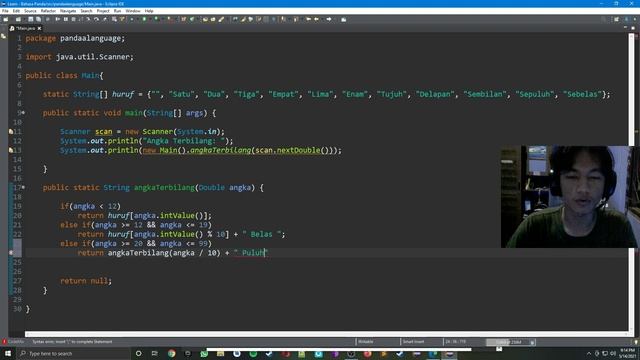Open the Navigate menu
The image size is (640, 360).
pos(68,11)
